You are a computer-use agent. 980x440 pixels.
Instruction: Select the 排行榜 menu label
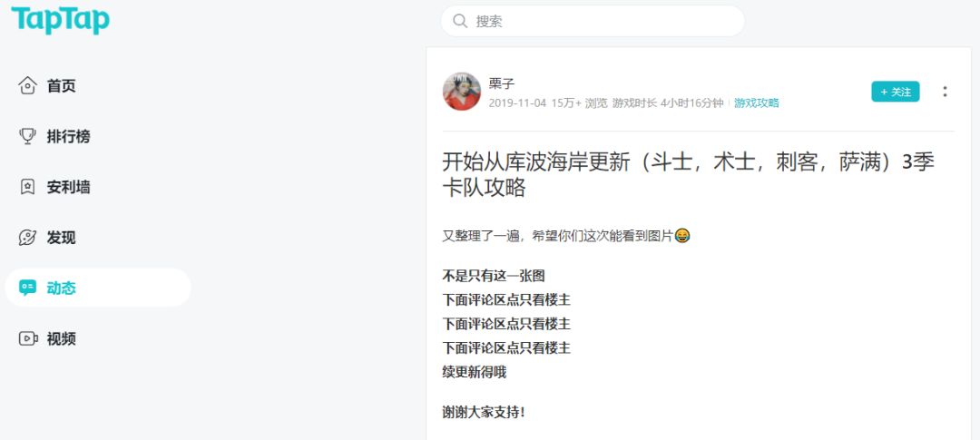point(68,136)
